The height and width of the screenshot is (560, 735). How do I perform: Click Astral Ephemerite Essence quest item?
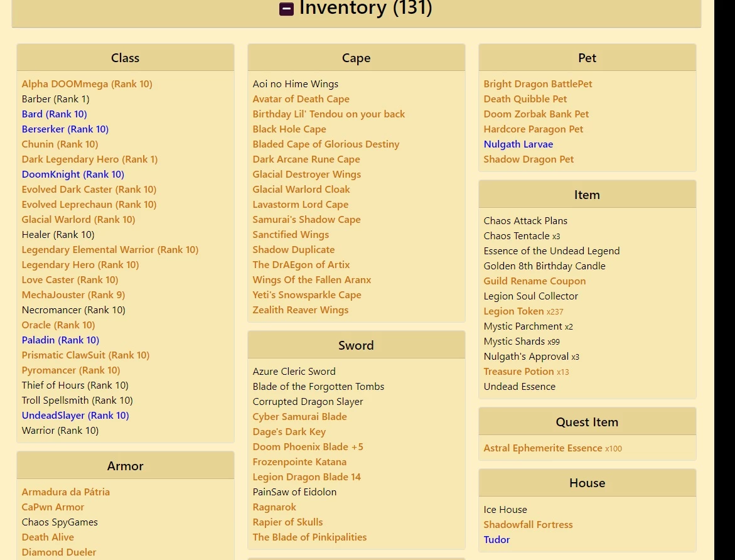tap(543, 448)
